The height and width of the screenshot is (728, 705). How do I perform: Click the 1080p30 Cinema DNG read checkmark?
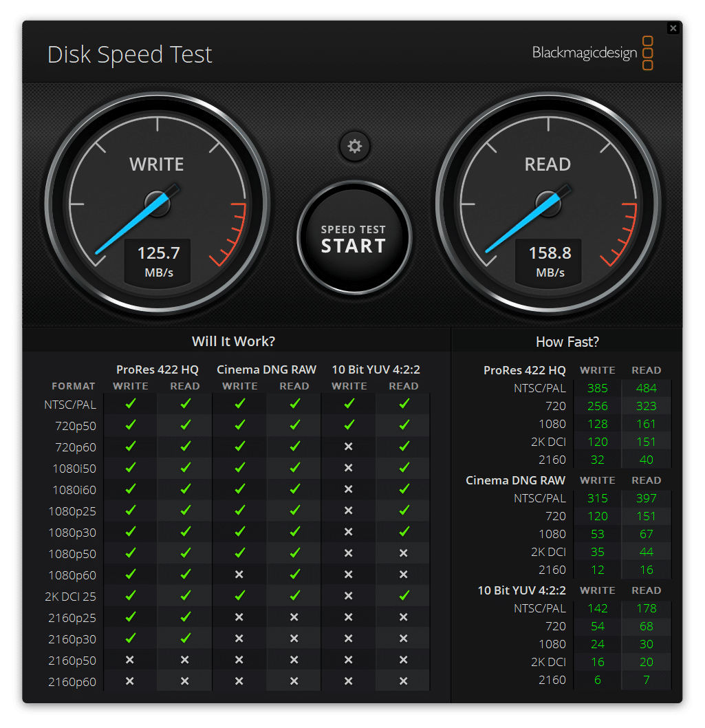coord(294,532)
